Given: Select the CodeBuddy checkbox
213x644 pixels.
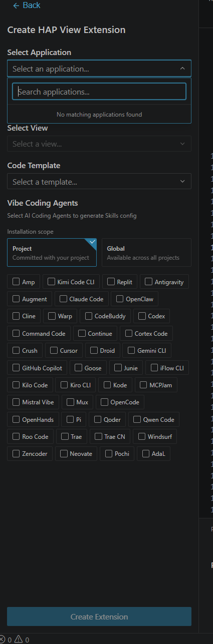Looking at the screenshot, I should (x=89, y=316).
